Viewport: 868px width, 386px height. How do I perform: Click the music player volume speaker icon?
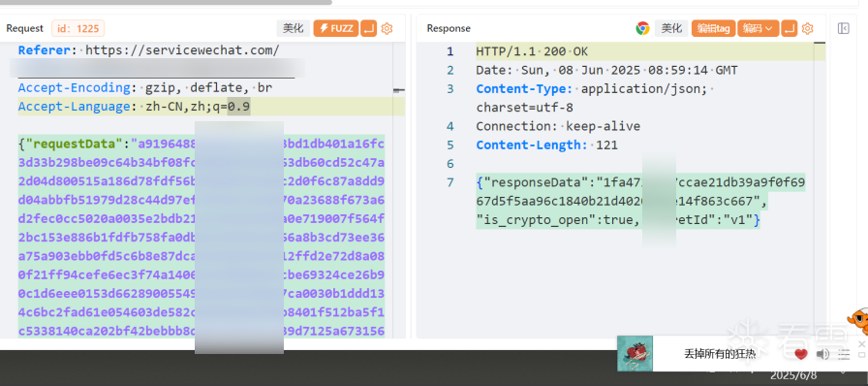coord(822,354)
